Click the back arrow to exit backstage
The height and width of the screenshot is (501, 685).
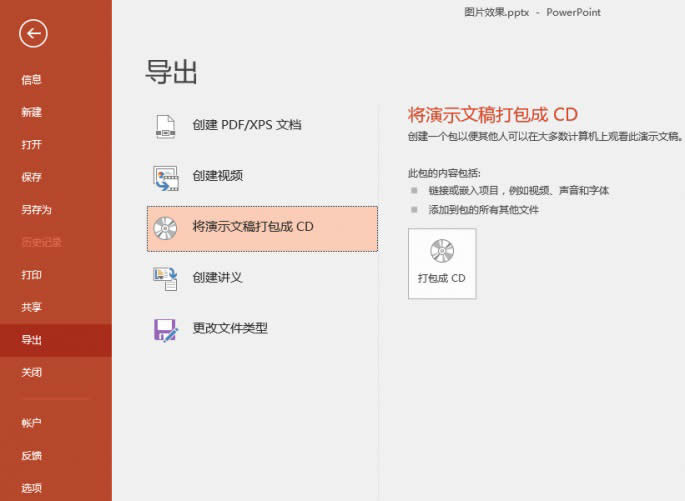pyautogui.click(x=33, y=34)
